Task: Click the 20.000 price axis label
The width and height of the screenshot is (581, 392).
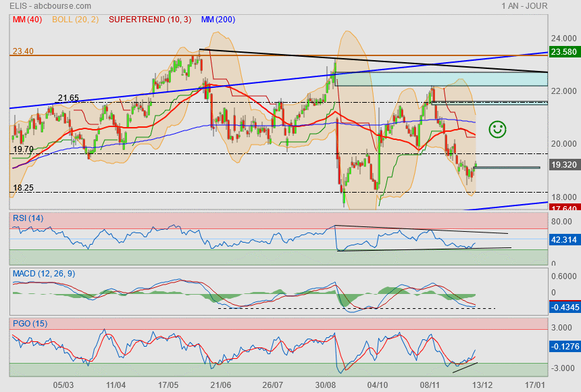Action: [x=563, y=143]
